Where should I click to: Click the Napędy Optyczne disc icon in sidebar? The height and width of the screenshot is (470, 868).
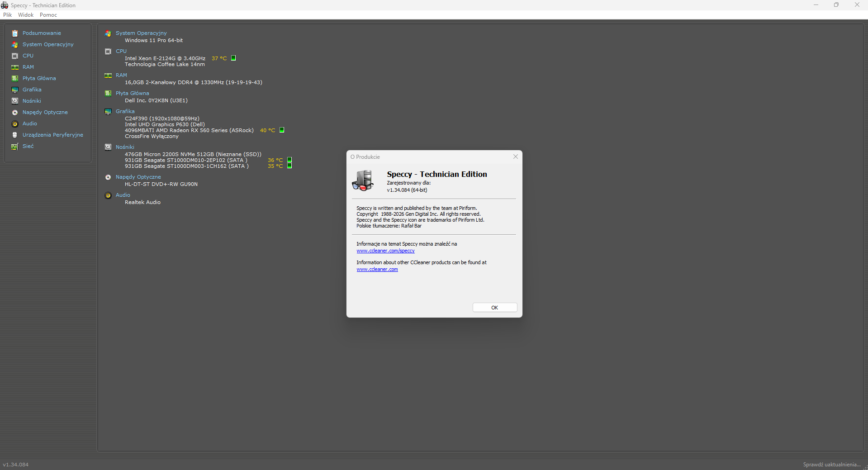15,112
